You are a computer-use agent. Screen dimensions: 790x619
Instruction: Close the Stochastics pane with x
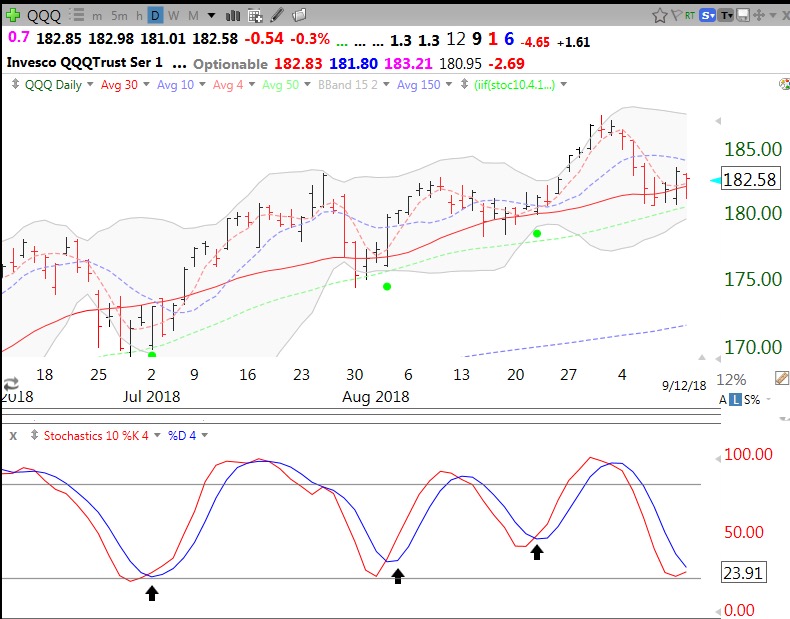(x=13, y=436)
